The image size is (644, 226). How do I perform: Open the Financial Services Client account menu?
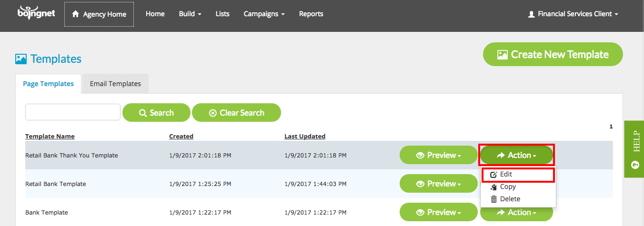(573, 14)
